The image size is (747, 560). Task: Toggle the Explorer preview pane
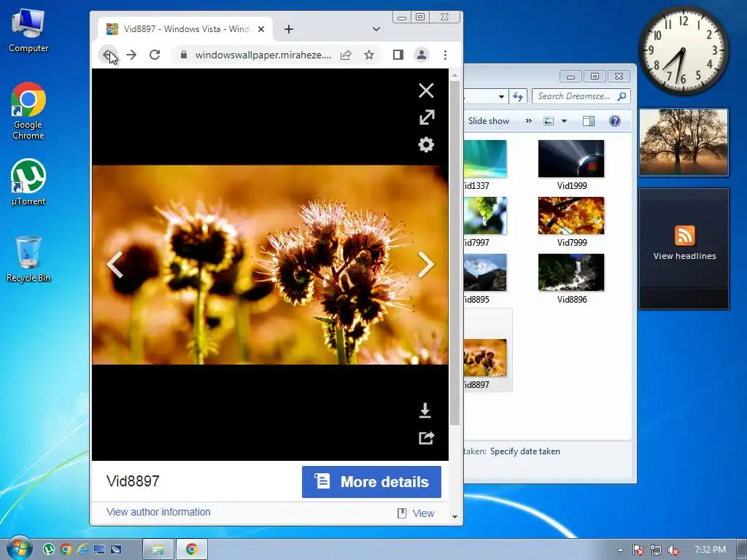click(x=589, y=121)
